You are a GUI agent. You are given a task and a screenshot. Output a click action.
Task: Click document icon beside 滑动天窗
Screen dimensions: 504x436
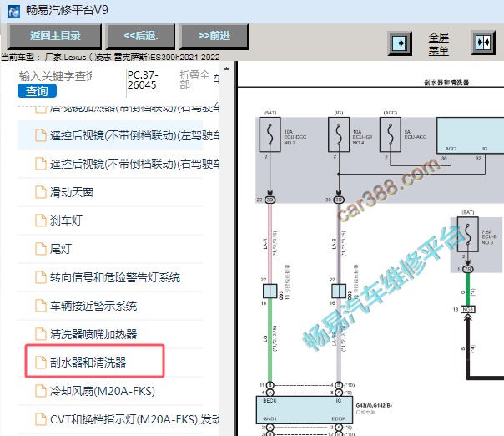(x=41, y=192)
